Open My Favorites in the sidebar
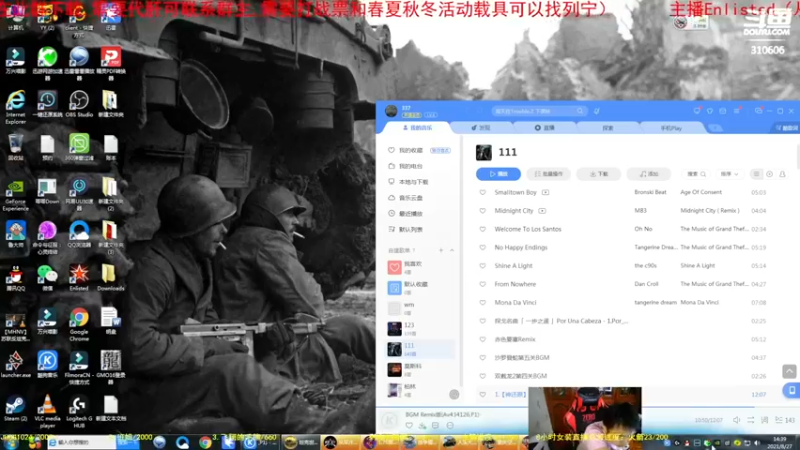Viewport: 800px width, 450px height. pyautogui.click(x=411, y=151)
